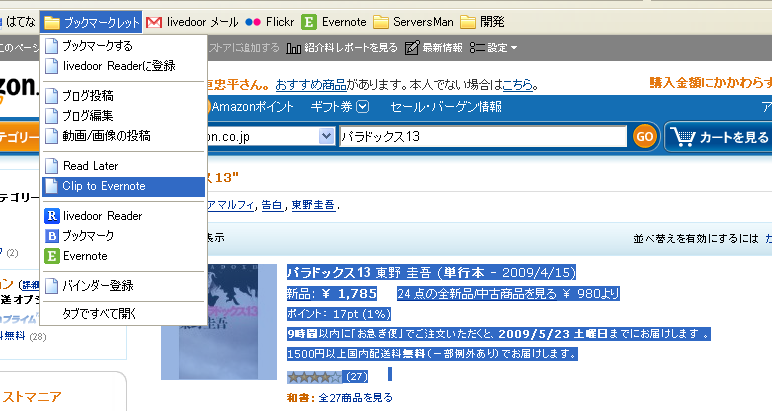
Task: Click the ServersMan folder icon
Action: [x=381, y=22]
